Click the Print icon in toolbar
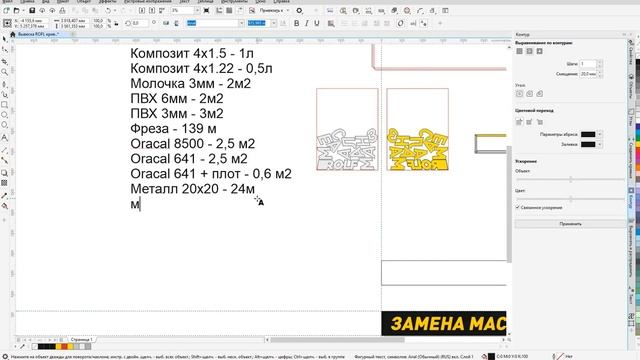Screen dimensions: 640x360 pyautogui.click(x=62, y=10)
